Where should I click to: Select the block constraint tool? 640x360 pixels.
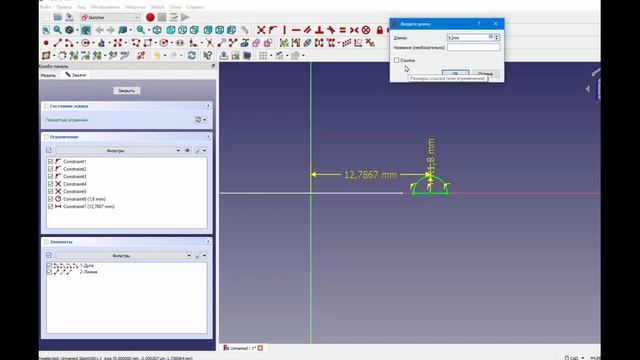coord(366,30)
